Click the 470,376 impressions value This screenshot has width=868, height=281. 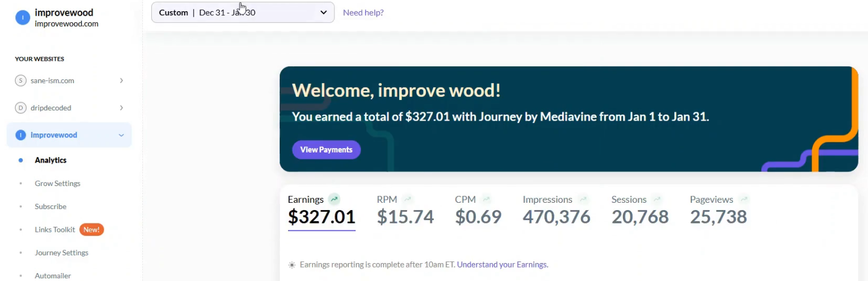pos(557,217)
